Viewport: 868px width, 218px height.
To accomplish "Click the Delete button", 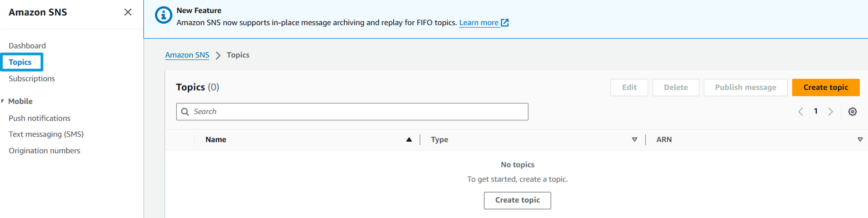I will pyautogui.click(x=676, y=88).
